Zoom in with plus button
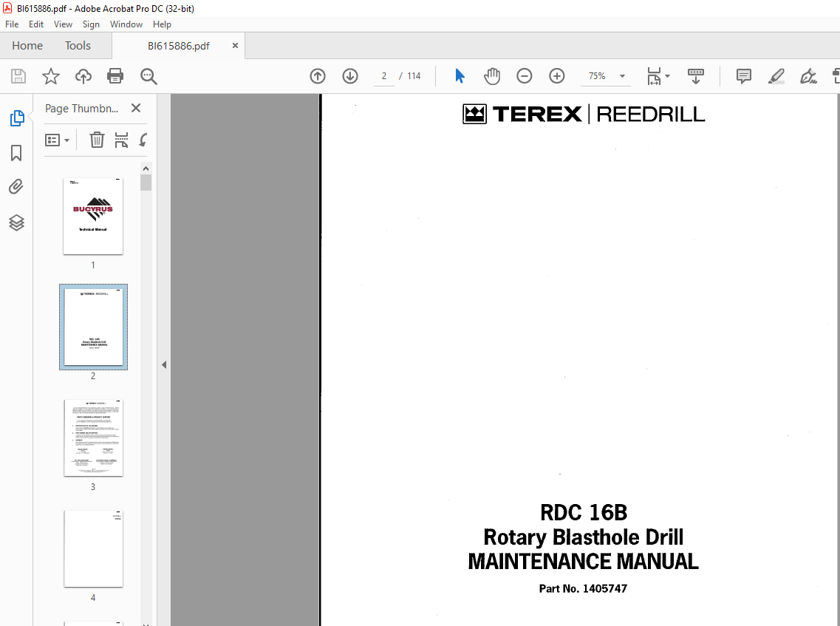The height and width of the screenshot is (626, 840). [x=557, y=76]
